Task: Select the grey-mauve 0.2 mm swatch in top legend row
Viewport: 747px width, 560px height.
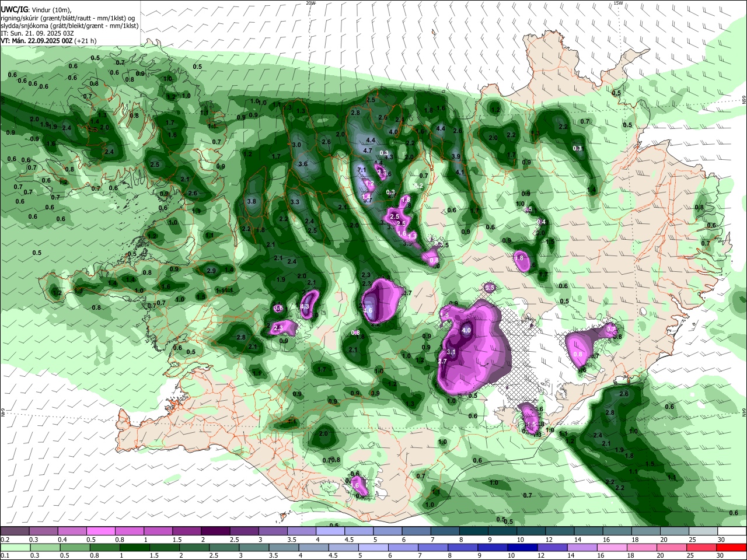Action: (15, 531)
